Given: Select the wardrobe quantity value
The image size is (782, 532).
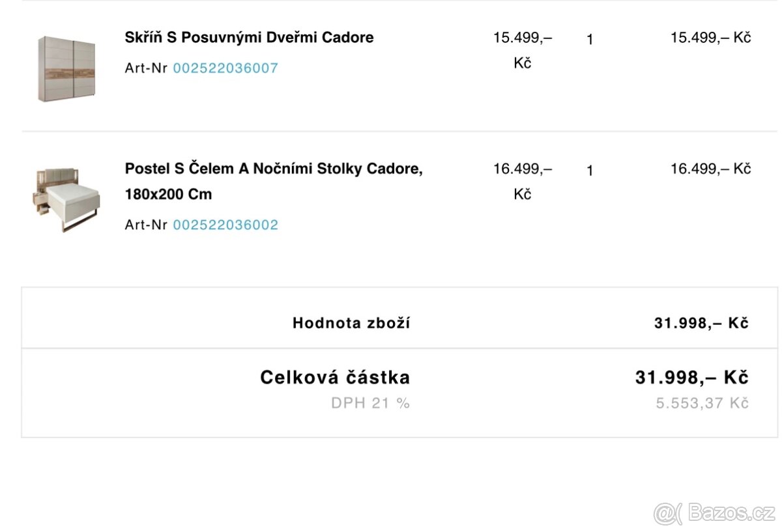Looking at the screenshot, I should (x=590, y=40).
